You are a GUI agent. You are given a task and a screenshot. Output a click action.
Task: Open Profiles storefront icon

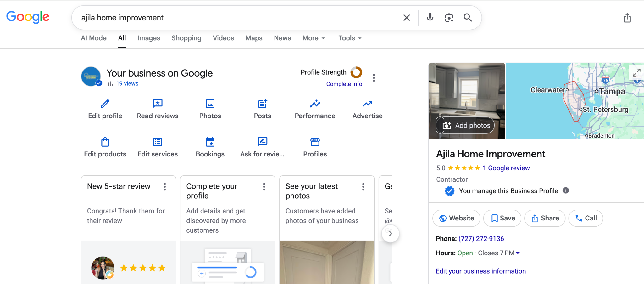(x=315, y=142)
